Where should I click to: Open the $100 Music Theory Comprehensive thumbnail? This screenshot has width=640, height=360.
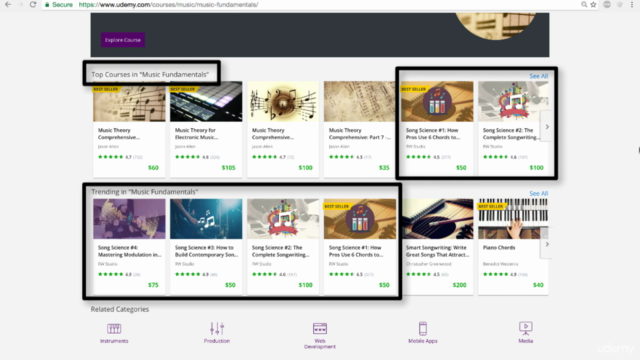coord(283,101)
